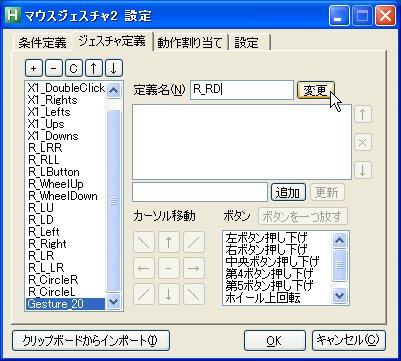Select R_LR in gesture list
The width and height of the screenshot is (401, 361).
(66, 256)
